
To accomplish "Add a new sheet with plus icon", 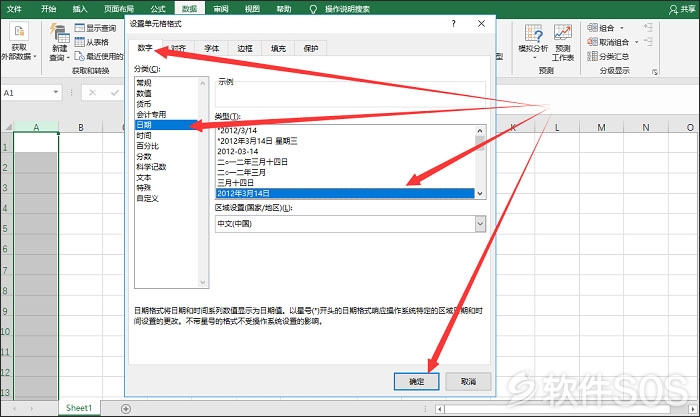I will (x=126, y=409).
